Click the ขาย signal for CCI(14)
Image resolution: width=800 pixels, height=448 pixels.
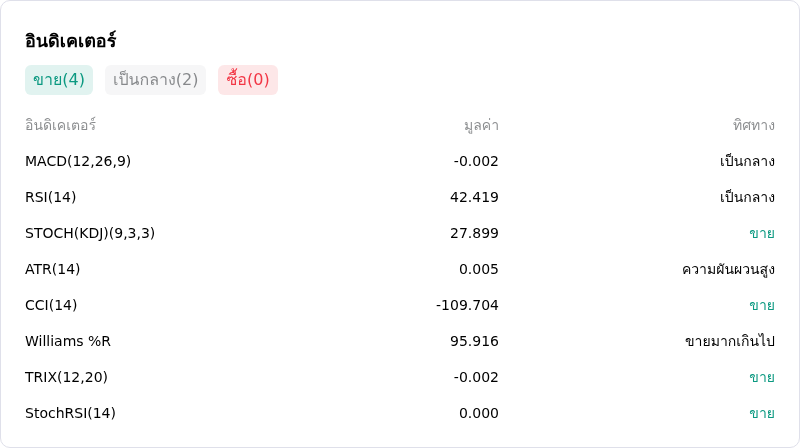[762, 305]
